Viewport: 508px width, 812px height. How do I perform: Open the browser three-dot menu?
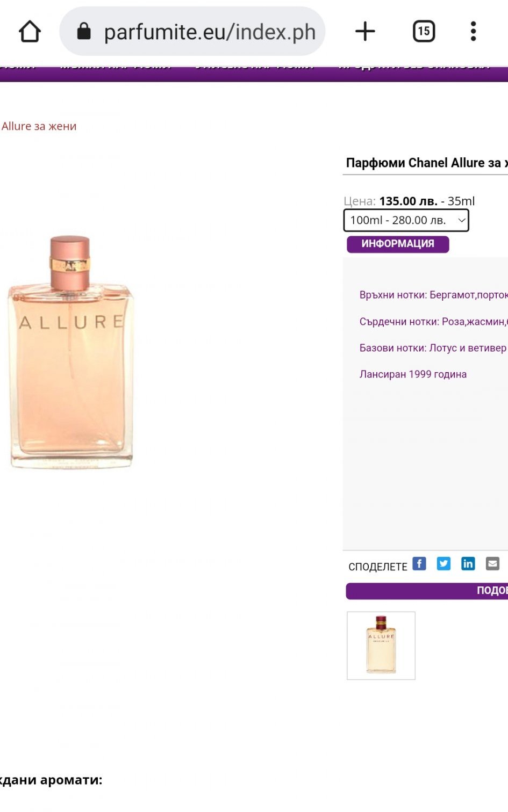pyautogui.click(x=474, y=31)
